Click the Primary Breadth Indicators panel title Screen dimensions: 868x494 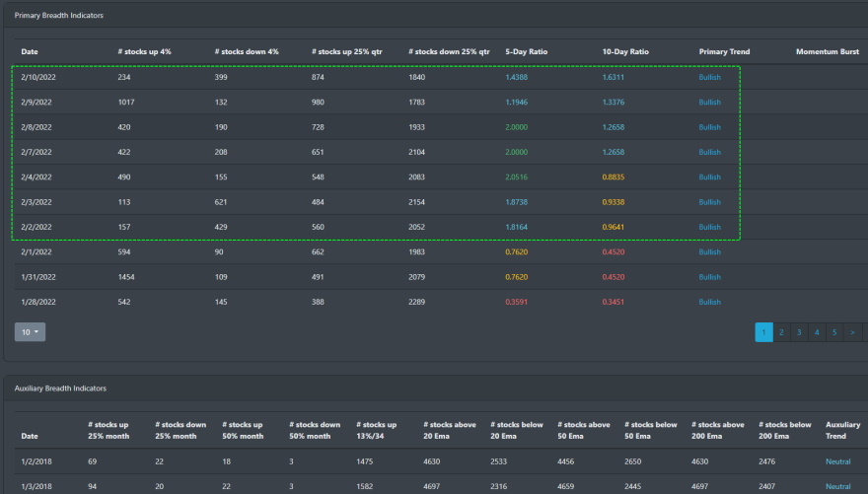58,15
